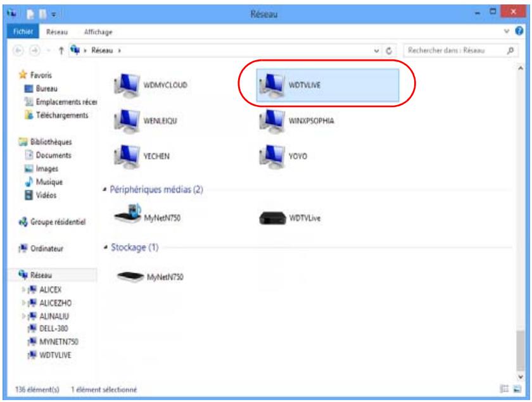Open the Fichier menu
This screenshot has width=532, height=402.
point(23,32)
